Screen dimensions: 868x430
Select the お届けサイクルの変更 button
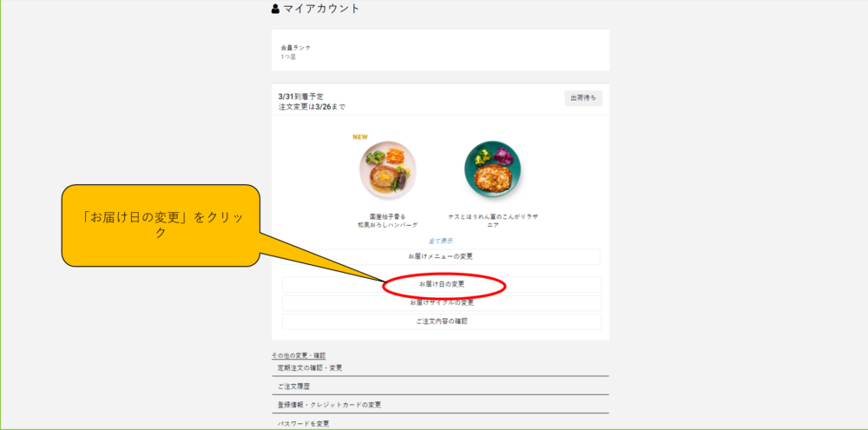point(442,302)
